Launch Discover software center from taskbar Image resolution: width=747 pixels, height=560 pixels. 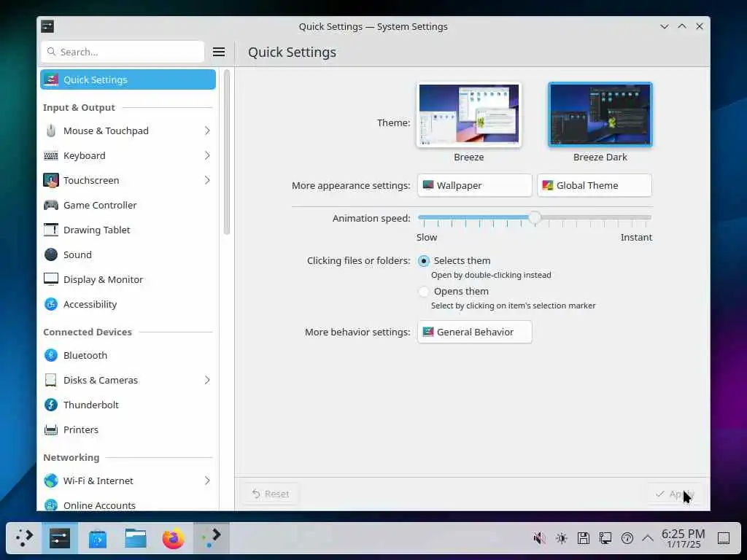[98, 539]
